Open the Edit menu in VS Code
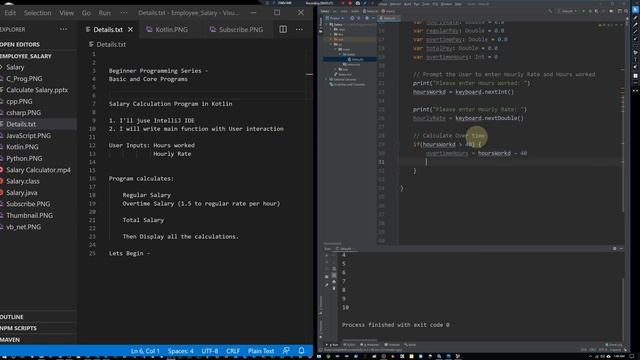The image size is (640, 360). 10,13
